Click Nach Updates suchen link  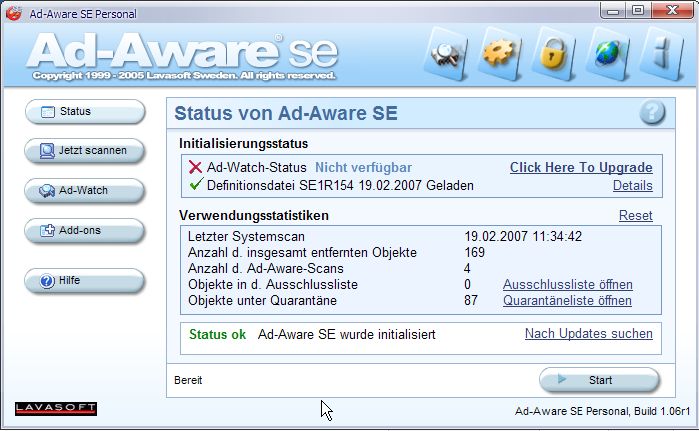coord(589,333)
